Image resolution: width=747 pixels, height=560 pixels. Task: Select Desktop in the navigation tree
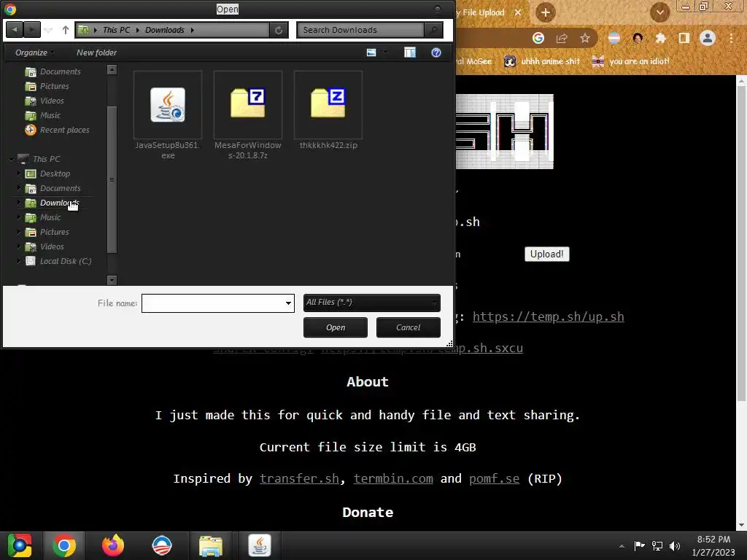[x=47, y=174]
